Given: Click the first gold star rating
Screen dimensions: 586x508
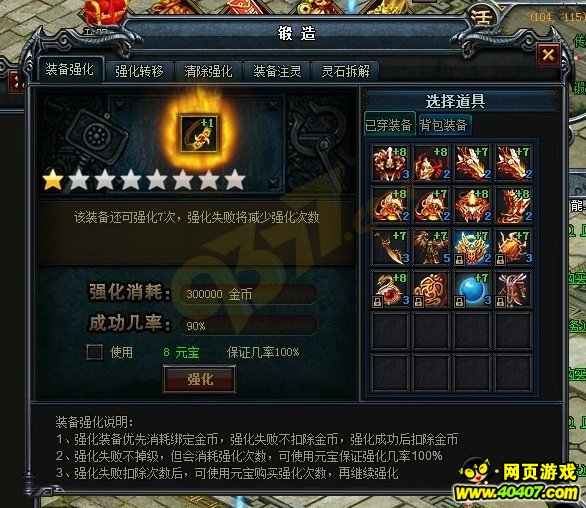Looking at the screenshot, I should tap(53, 180).
